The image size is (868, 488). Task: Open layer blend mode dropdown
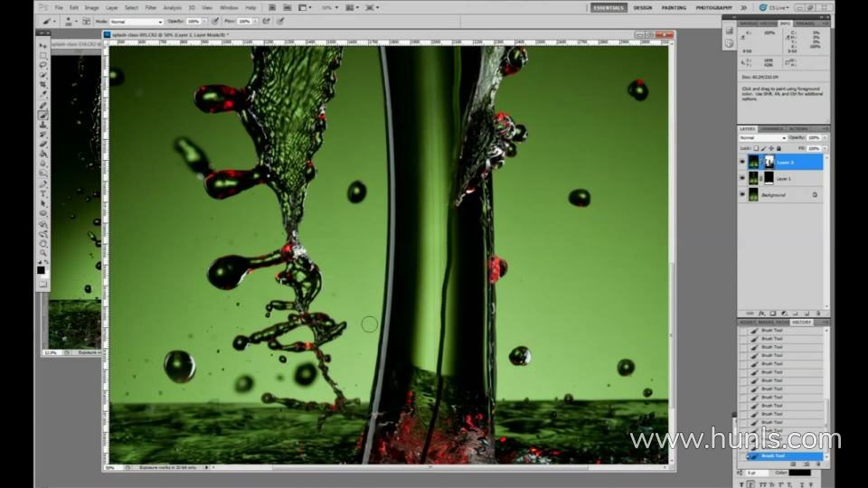click(x=763, y=137)
